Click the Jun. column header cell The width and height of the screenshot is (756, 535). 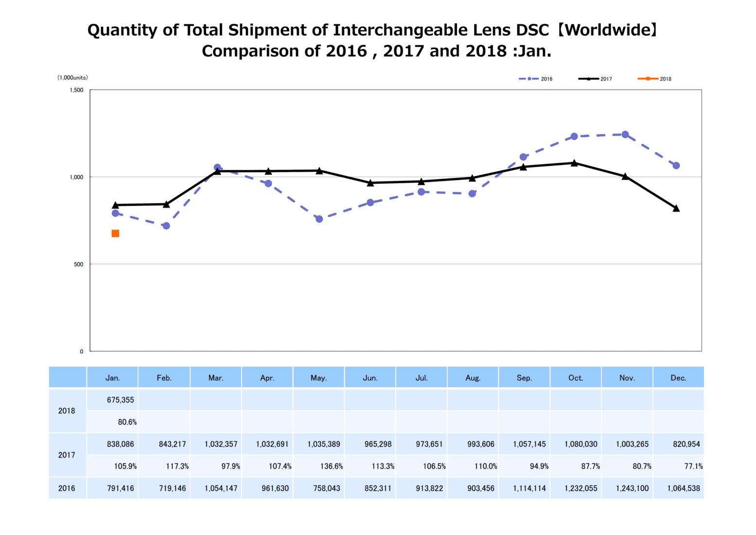(x=370, y=378)
